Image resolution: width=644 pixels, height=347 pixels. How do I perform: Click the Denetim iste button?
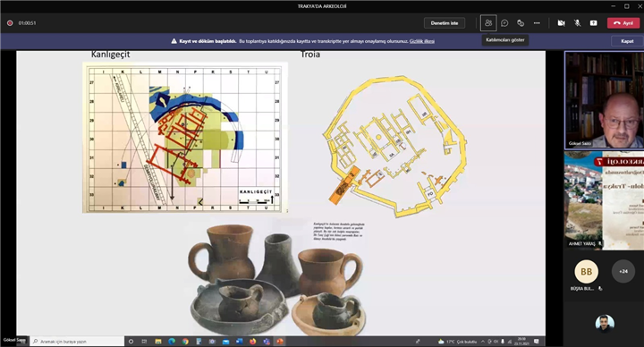(x=445, y=23)
